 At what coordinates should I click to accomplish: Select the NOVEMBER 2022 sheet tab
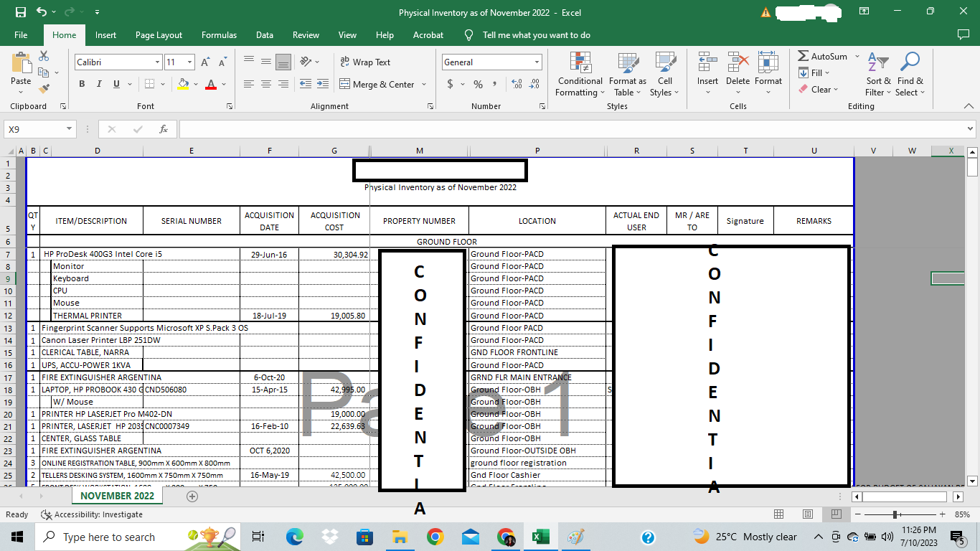[x=117, y=496]
